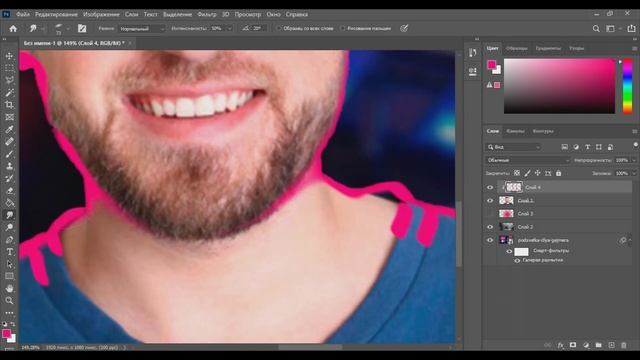Click the hue spectrum slider

pos(627,86)
